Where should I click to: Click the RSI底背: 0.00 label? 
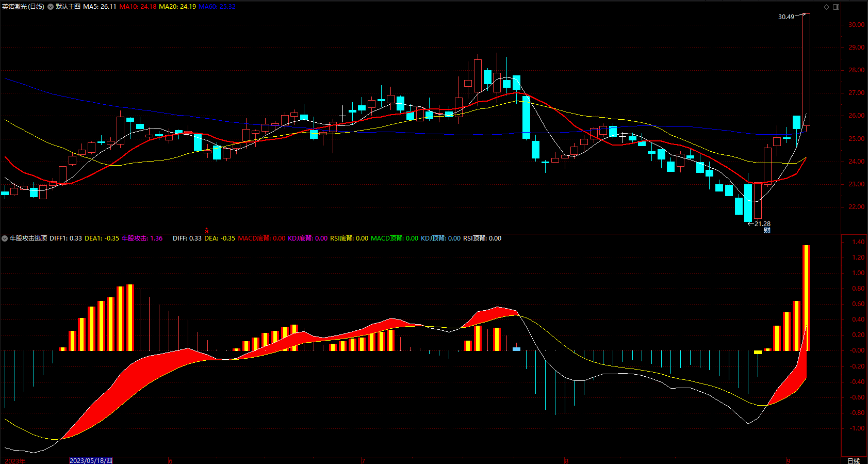click(349, 238)
